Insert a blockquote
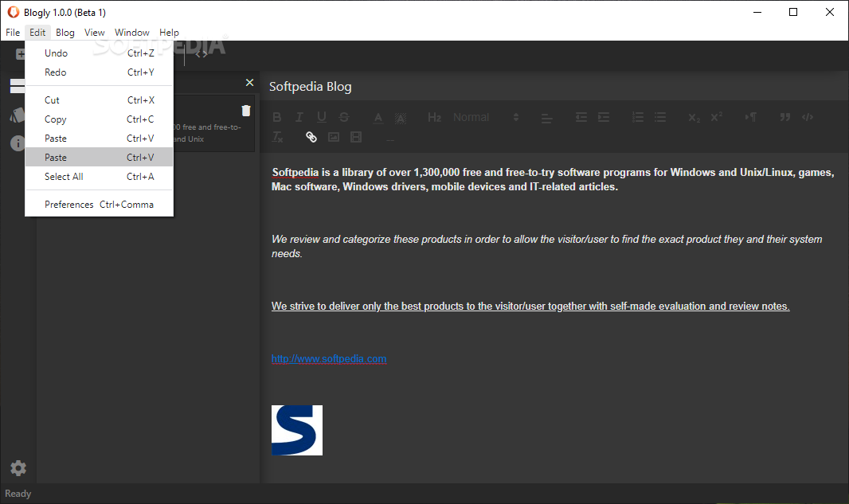This screenshot has height=504, width=849. [784, 117]
